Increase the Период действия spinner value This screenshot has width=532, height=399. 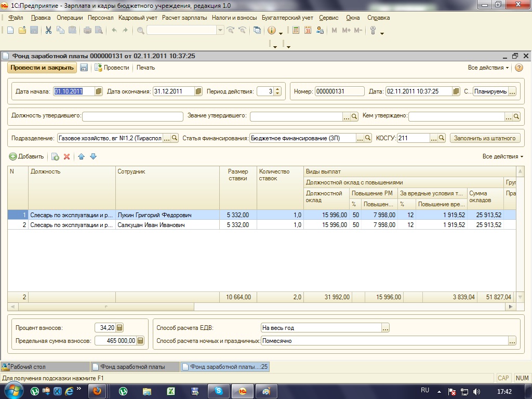(277, 89)
